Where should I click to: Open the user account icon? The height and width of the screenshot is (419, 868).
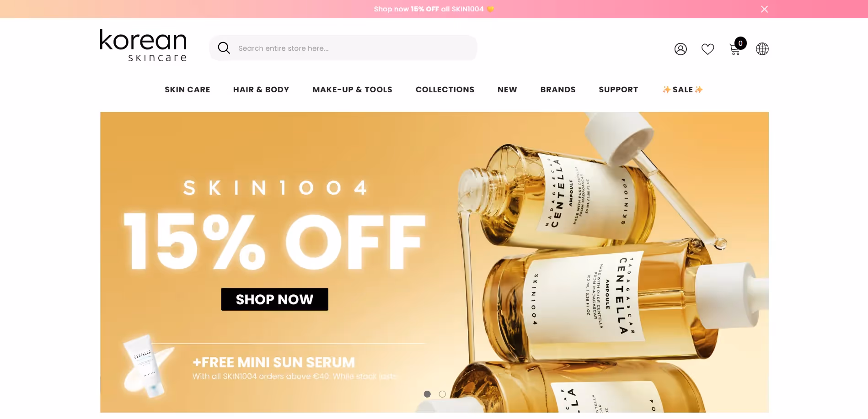tap(680, 49)
